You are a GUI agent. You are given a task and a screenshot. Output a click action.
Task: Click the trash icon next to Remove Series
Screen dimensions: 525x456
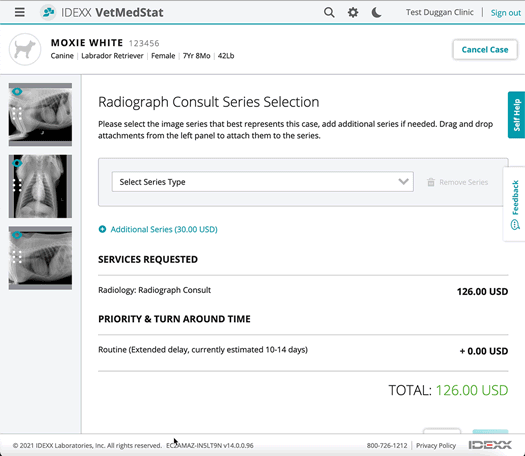point(431,182)
